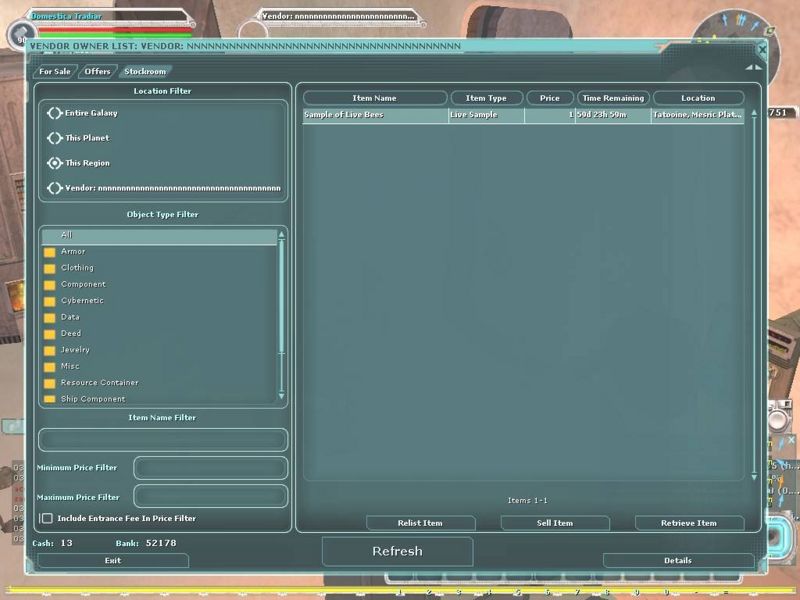This screenshot has width=800, height=600.
Task: Open the Armor category folder
Action: (x=49, y=252)
